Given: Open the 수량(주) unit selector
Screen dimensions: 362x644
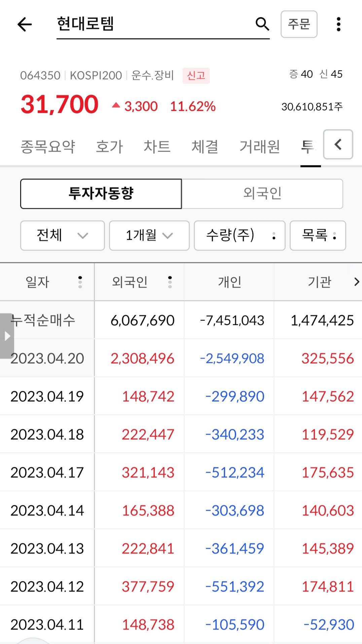Looking at the screenshot, I should click(x=240, y=236).
